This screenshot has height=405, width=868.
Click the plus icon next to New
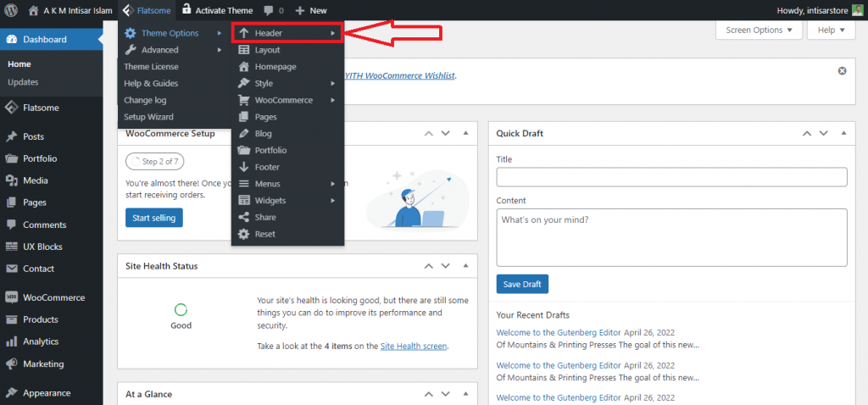tap(300, 10)
